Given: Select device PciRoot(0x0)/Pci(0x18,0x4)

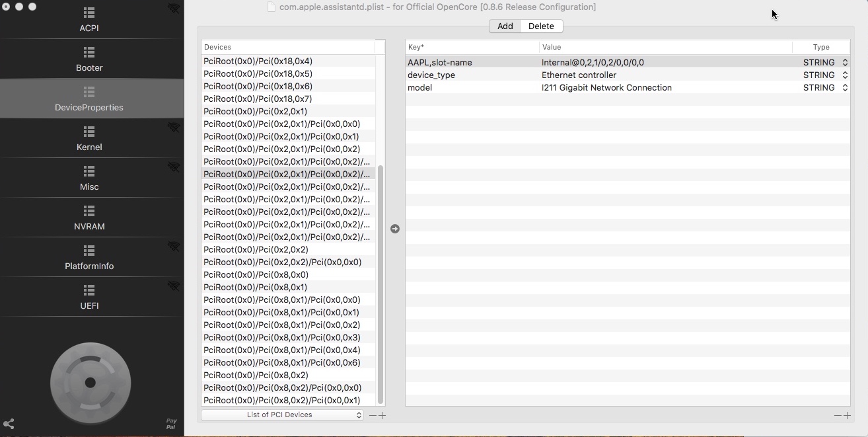Looking at the screenshot, I should [x=288, y=61].
